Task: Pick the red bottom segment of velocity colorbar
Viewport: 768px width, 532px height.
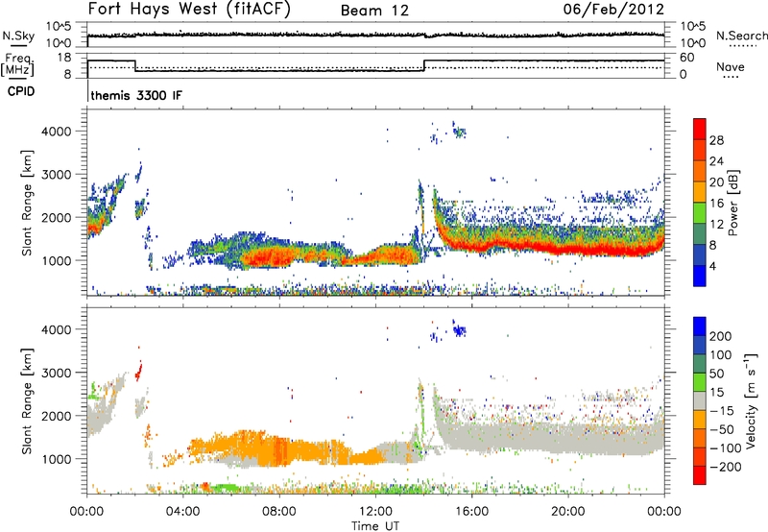Action: 700,475
